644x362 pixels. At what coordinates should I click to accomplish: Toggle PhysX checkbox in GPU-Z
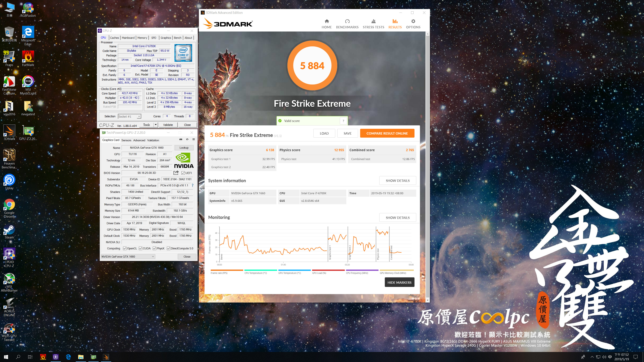[x=154, y=248]
